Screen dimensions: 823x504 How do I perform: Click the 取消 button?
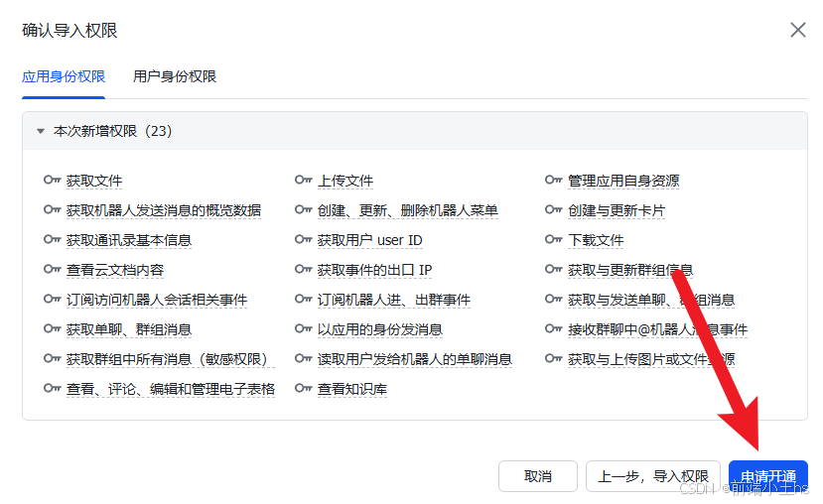click(x=538, y=476)
